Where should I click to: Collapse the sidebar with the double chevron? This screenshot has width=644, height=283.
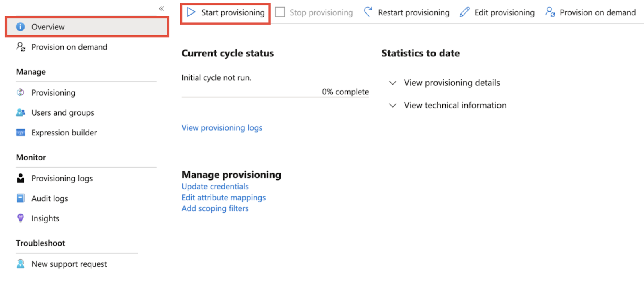coord(161,8)
